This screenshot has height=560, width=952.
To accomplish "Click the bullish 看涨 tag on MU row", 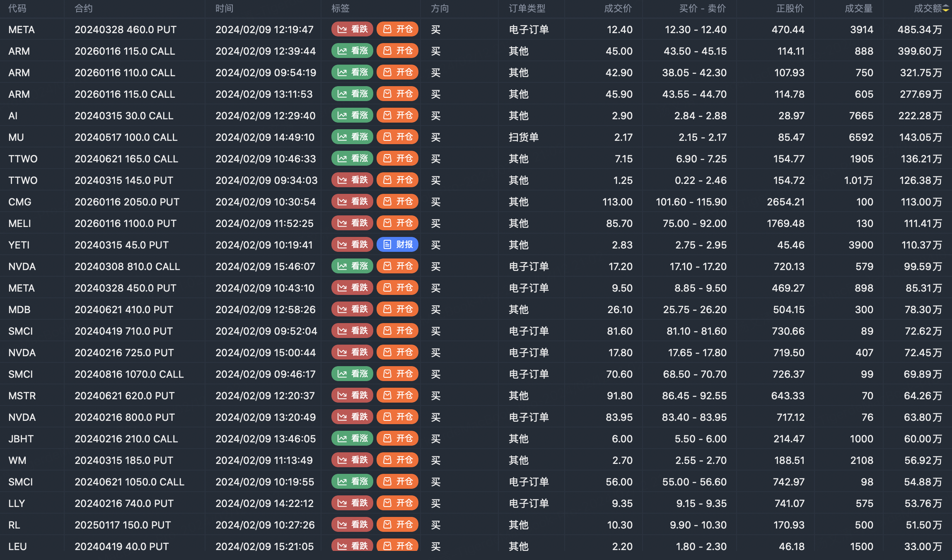I will pos(352,137).
